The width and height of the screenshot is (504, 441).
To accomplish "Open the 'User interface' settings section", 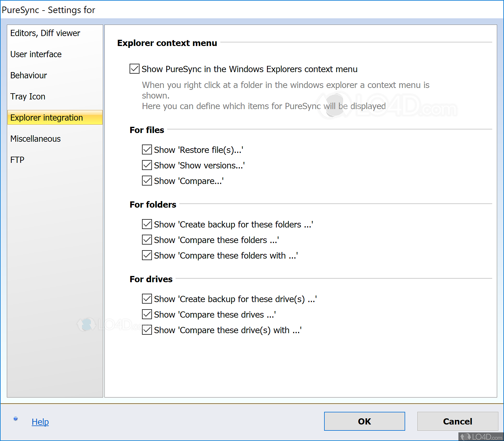I will 36,54.
